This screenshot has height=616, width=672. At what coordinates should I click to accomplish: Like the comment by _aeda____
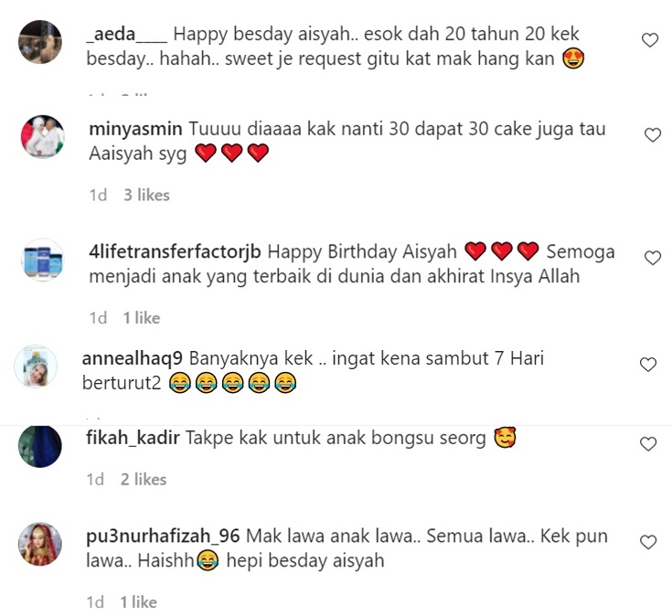coord(650,40)
